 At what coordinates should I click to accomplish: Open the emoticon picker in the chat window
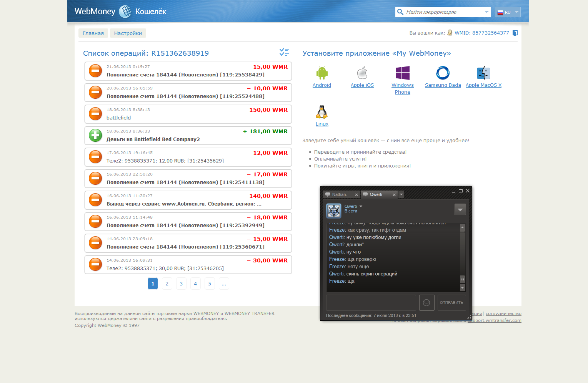pos(426,303)
